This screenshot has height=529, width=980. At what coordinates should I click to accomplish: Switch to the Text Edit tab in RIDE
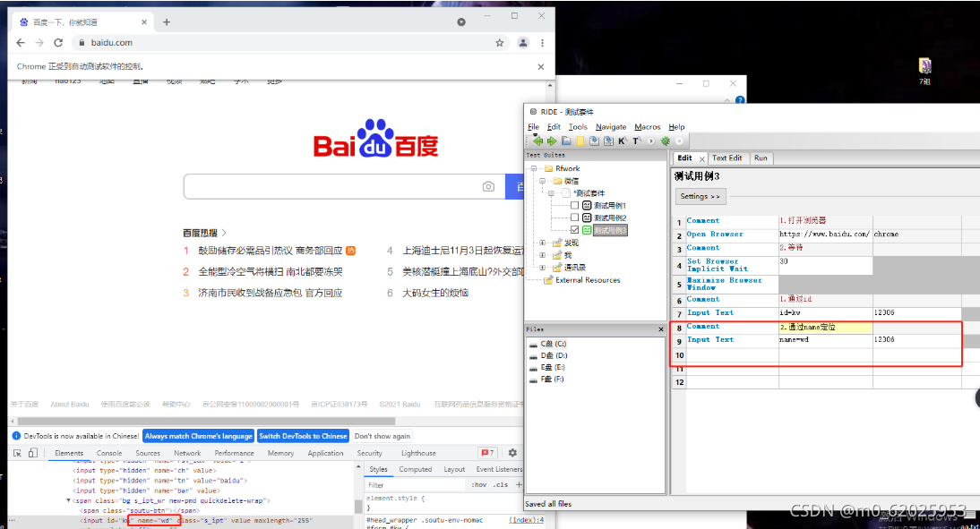click(726, 158)
